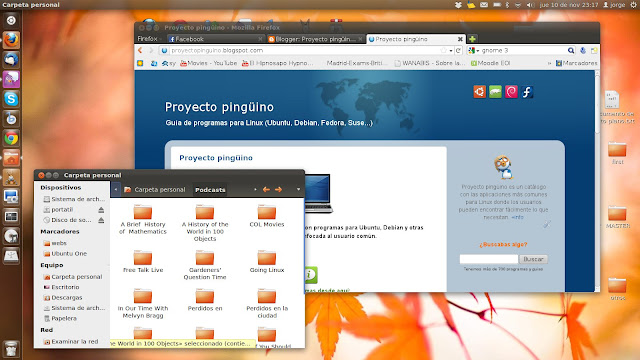
Task: Open the search engine selector dropdown
Action: coord(473,51)
